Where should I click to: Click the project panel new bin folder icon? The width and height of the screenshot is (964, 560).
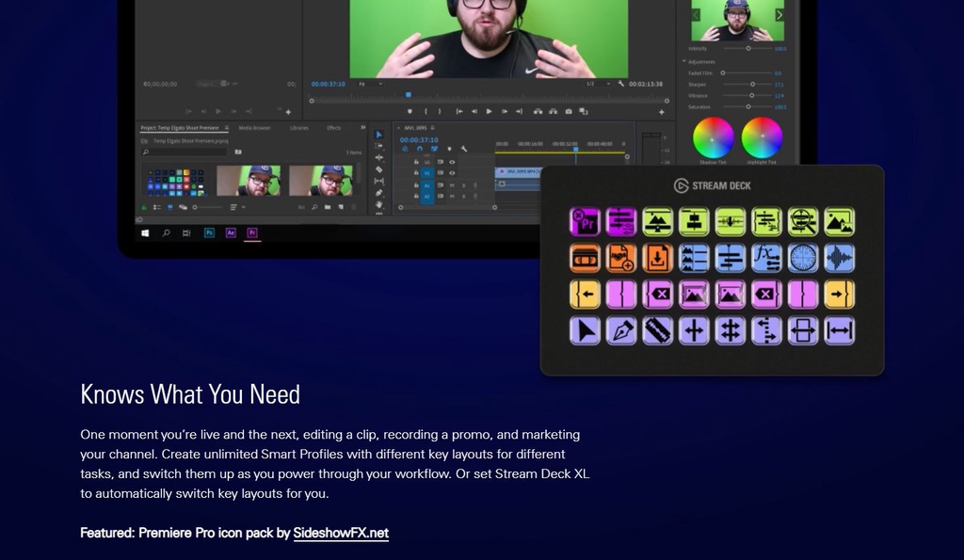(x=328, y=207)
